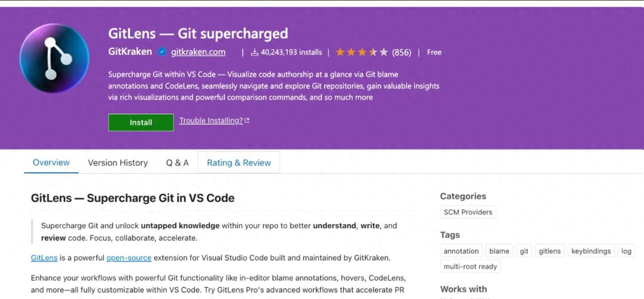
Task: Visit the gitkraken.com publisher link
Action: [x=198, y=52]
